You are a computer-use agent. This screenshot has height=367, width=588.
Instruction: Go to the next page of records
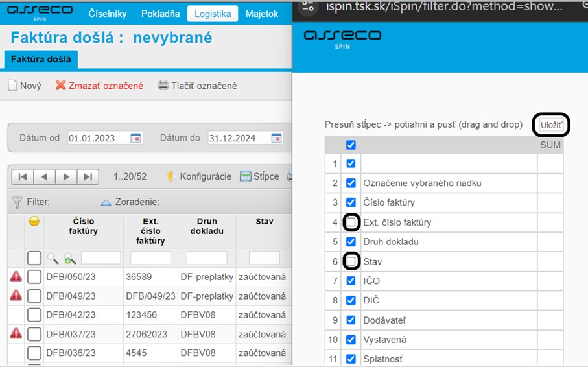coord(65,176)
